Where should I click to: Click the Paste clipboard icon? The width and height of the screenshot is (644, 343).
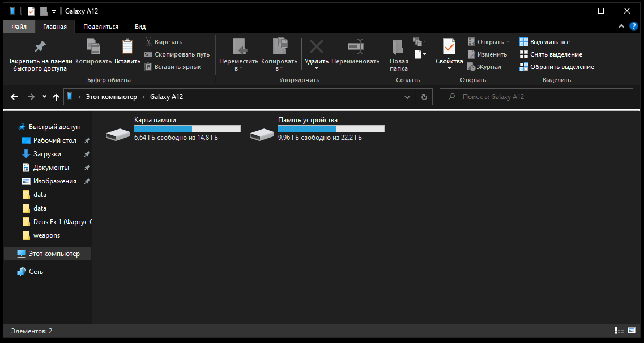[x=127, y=48]
